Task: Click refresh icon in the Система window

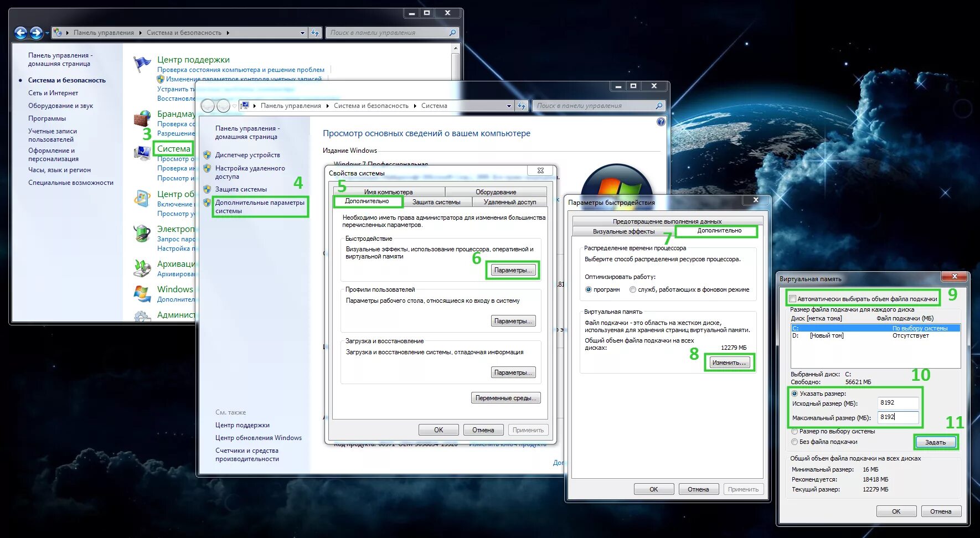Action: [522, 106]
